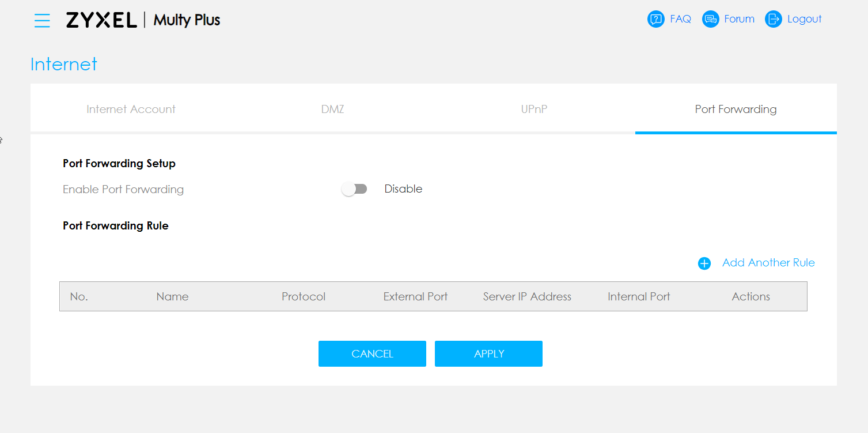Click the Forum speech bubble icon

tap(710, 19)
